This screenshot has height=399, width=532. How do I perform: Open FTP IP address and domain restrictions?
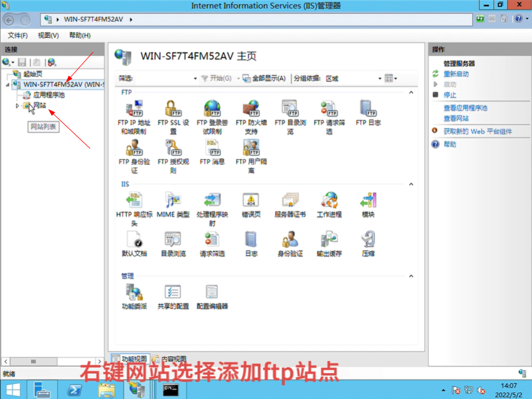134,117
